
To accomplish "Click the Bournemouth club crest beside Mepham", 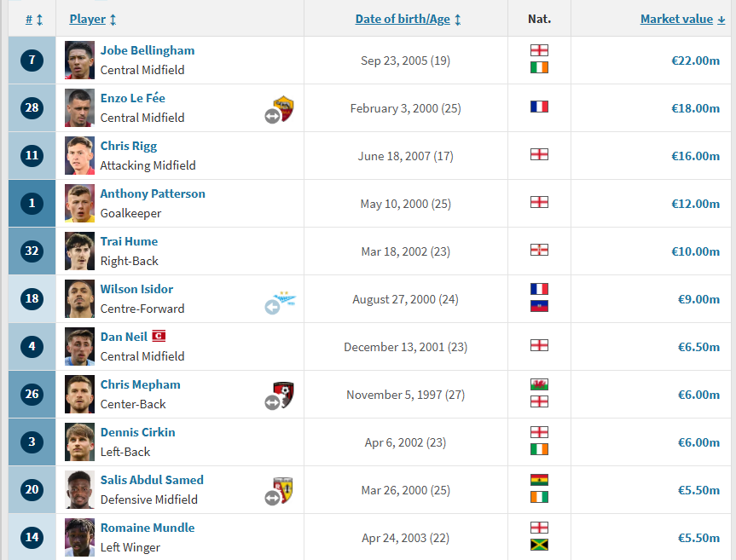I will click(x=283, y=395).
